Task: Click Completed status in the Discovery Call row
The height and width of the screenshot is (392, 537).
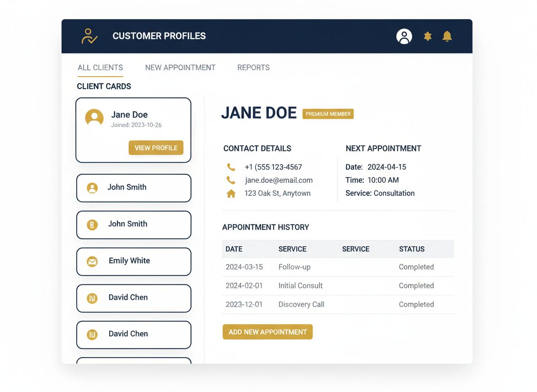Action: pyautogui.click(x=416, y=304)
